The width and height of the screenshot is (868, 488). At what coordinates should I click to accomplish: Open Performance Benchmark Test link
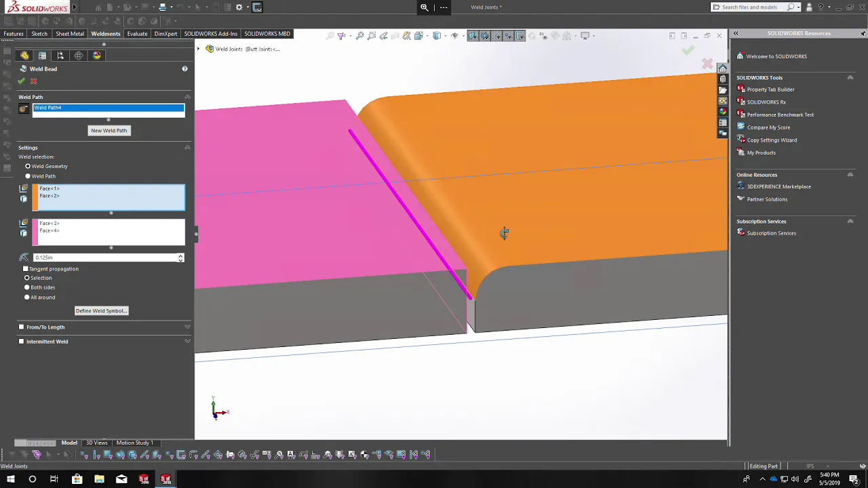point(780,115)
